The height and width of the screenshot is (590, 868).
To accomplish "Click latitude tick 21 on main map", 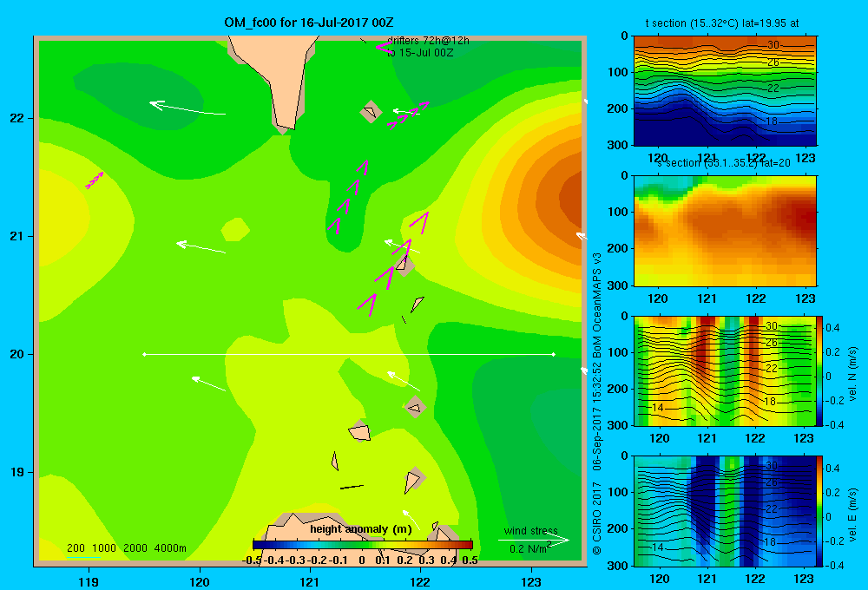I will point(17,236).
